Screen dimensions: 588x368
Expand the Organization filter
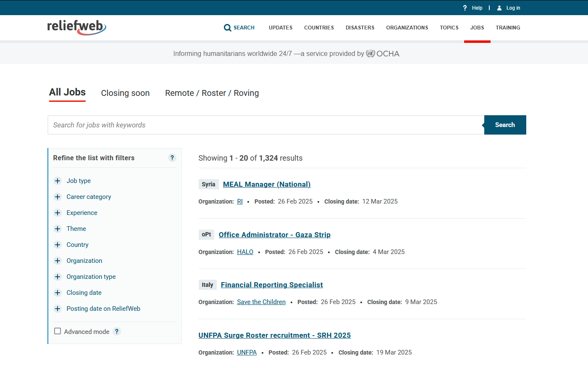(x=78, y=261)
